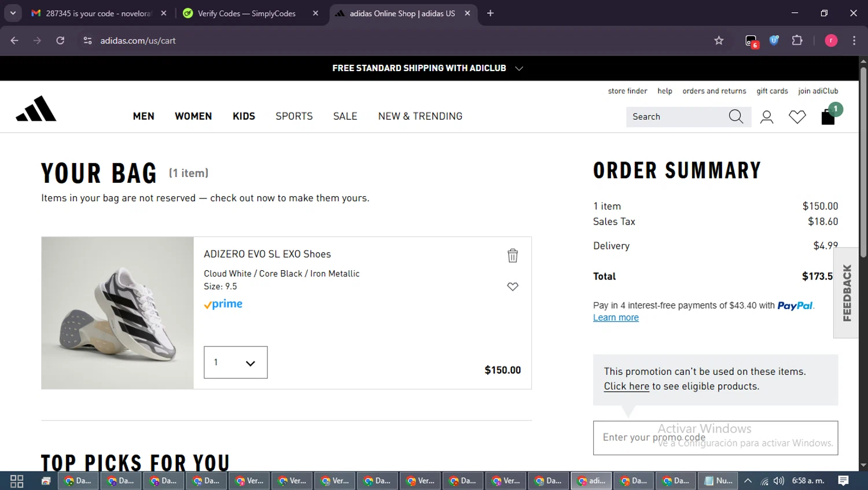Open the wishlist heart in header
Image resolution: width=868 pixels, height=490 pixels.
click(x=797, y=117)
